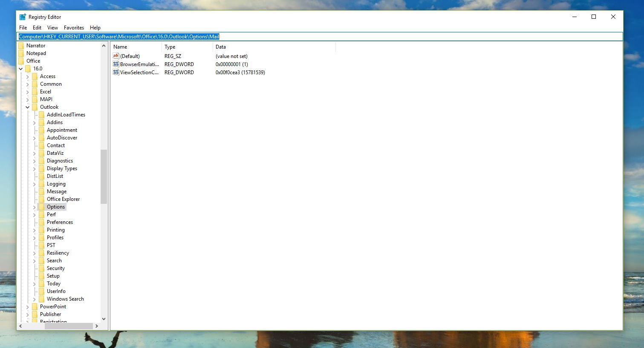Expand the PowerPoint key
The image size is (644, 348).
(x=28, y=307)
